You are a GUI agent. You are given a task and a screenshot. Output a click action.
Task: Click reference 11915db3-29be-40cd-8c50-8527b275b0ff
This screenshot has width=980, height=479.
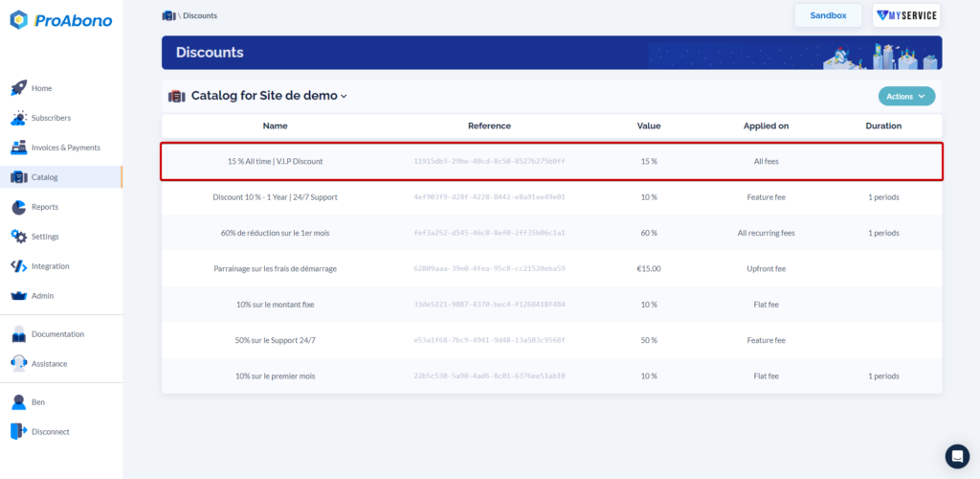(x=489, y=161)
